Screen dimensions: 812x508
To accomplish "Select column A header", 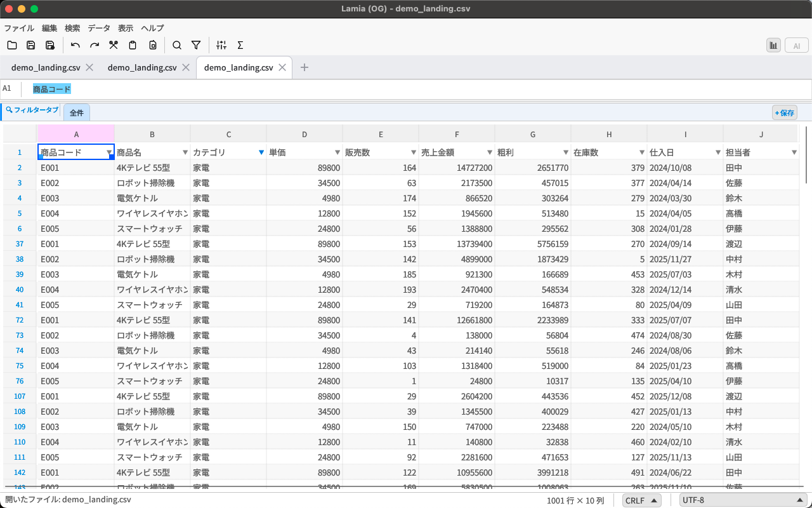I will click(76, 134).
